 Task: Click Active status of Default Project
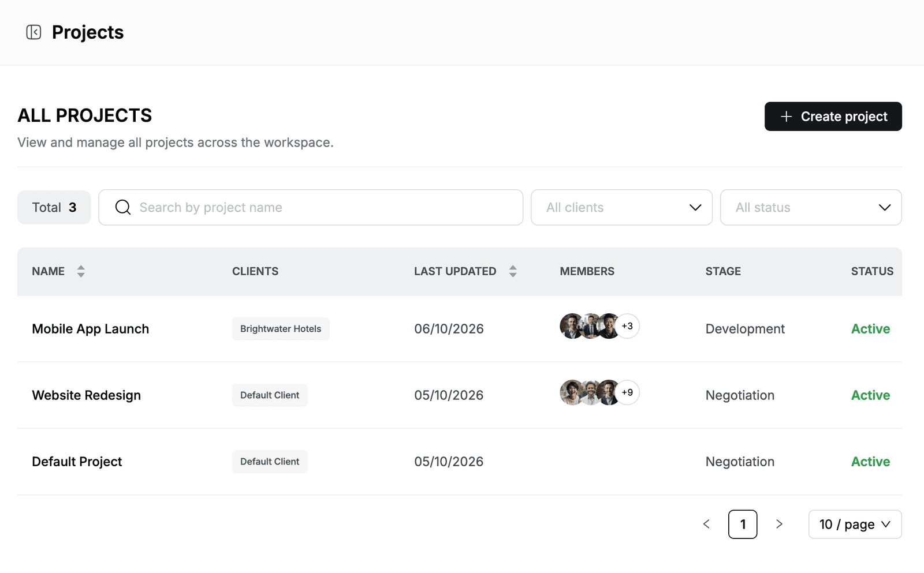tap(870, 462)
